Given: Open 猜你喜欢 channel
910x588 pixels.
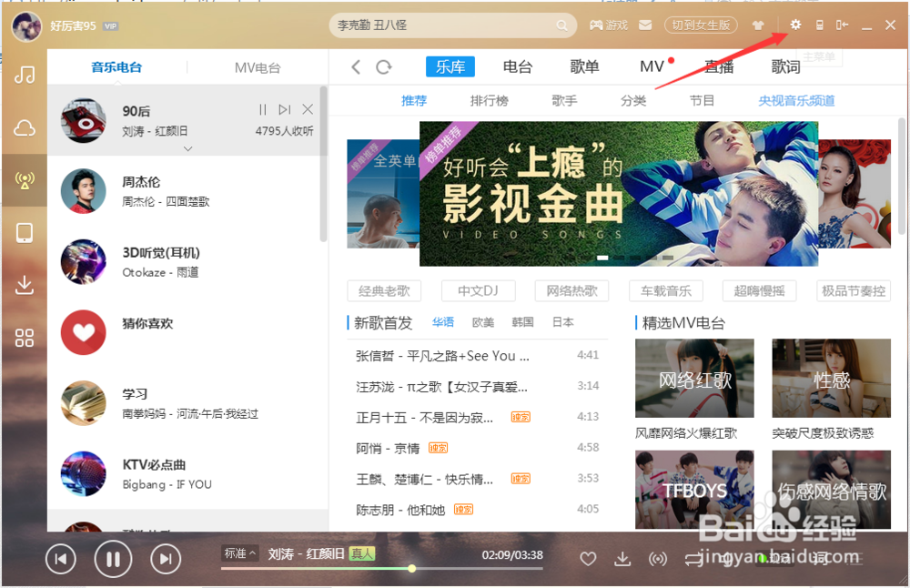Looking at the screenshot, I should pos(187,332).
